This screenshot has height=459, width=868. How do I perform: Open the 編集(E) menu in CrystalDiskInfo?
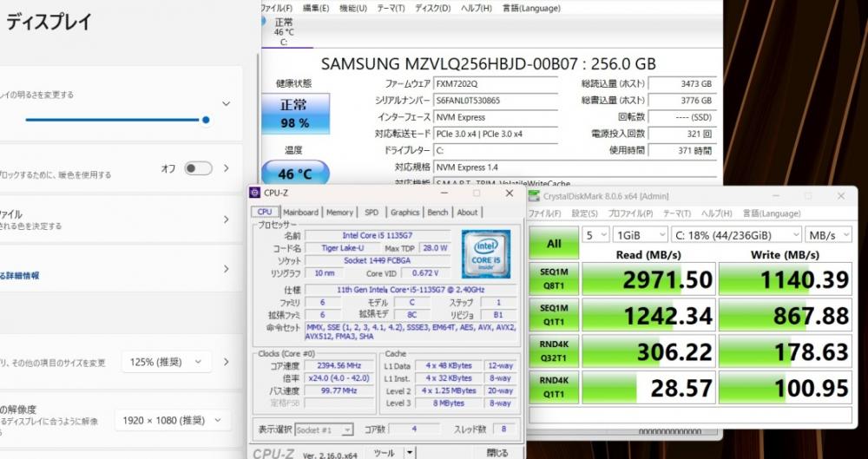point(316,9)
